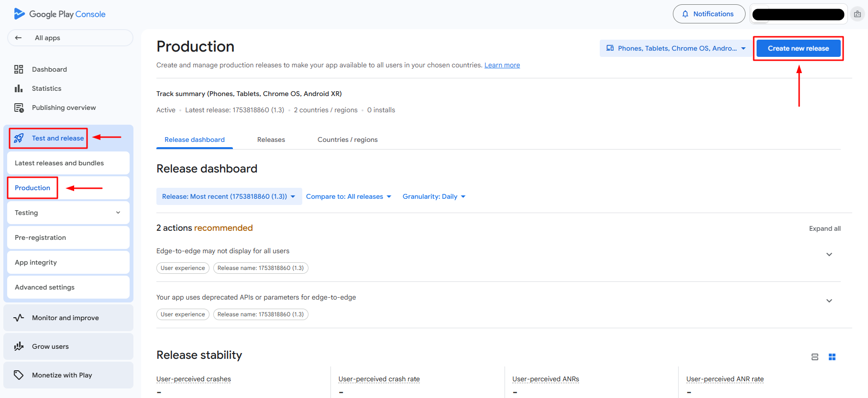The image size is (868, 398).
Task: Open the Notifications button
Action: tap(709, 14)
